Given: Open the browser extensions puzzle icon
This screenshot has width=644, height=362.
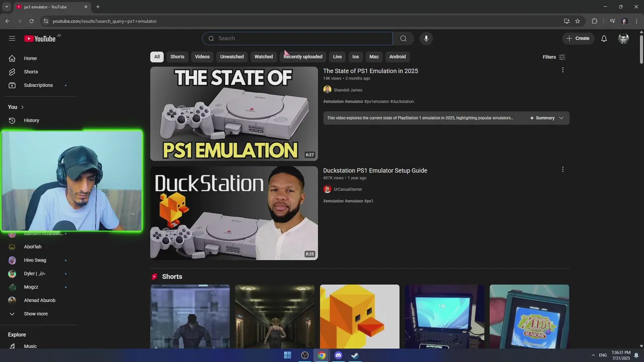Looking at the screenshot, I should click(594, 21).
